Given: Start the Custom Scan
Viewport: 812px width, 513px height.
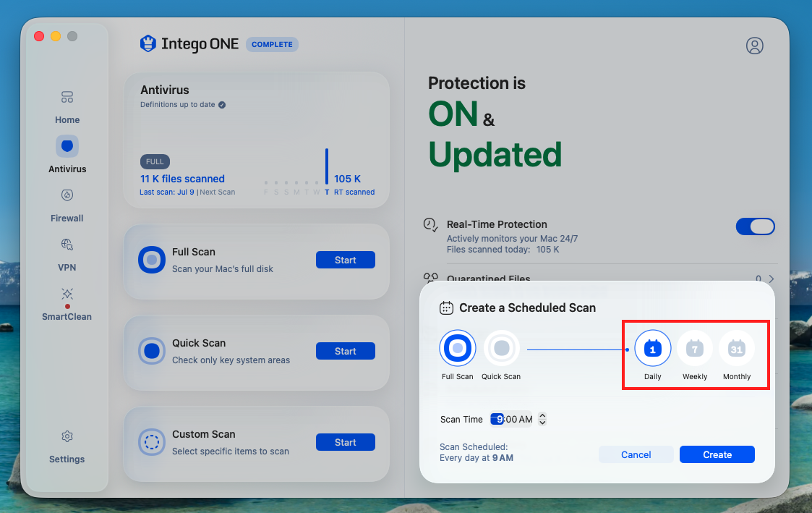Looking at the screenshot, I should point(346,442).
